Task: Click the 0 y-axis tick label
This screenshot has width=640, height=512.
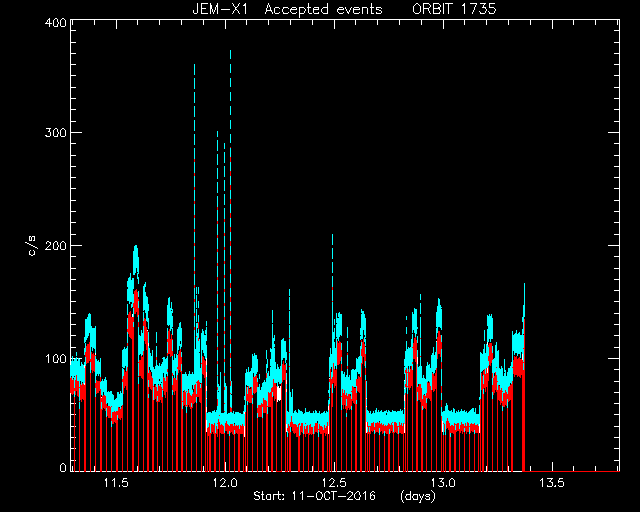Action: point(63,467)
